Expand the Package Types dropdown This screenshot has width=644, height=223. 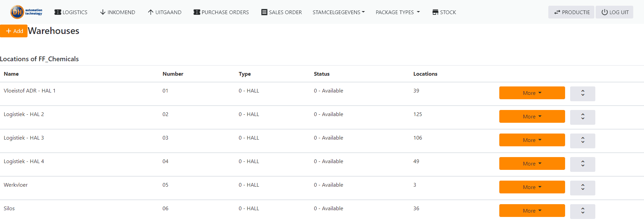coord(398,12)
